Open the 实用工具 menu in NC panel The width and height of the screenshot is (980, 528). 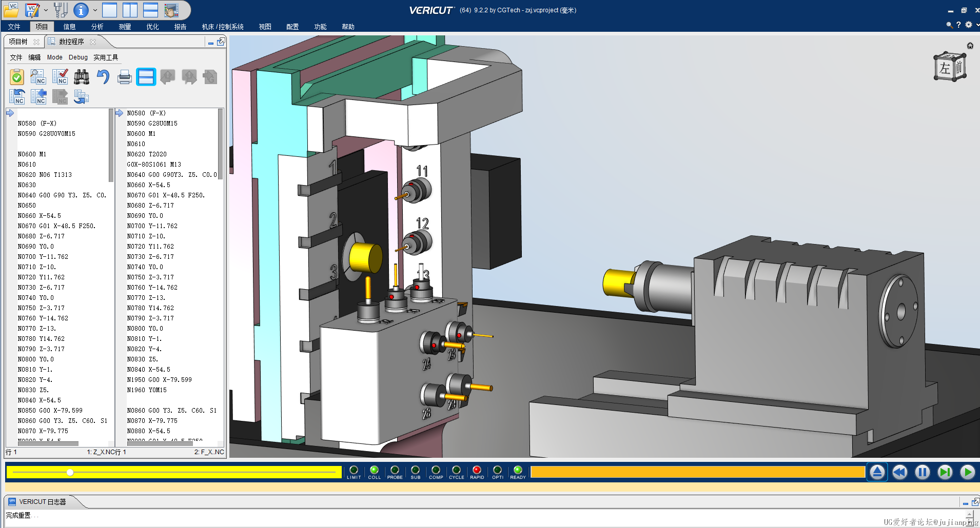pos(106,57)
